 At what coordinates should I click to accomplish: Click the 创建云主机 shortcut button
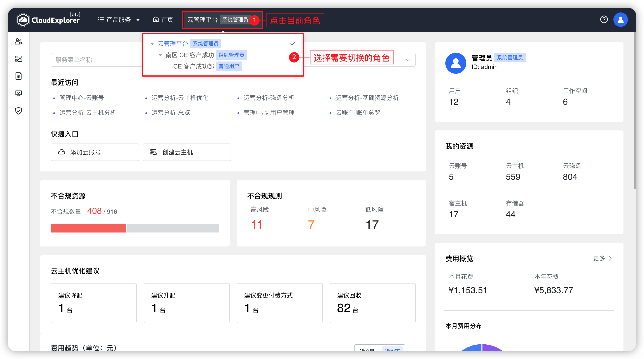click(x=187, y=152)
